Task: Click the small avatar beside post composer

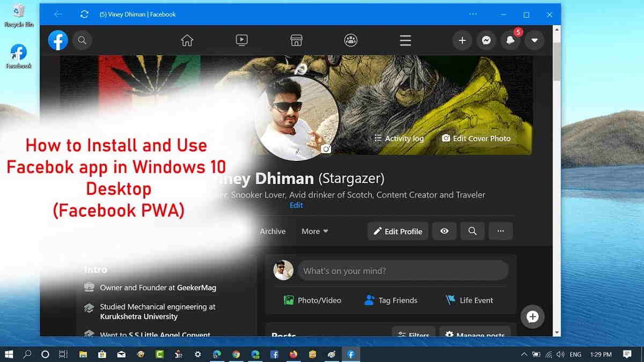Action: [x=283, y=270]
